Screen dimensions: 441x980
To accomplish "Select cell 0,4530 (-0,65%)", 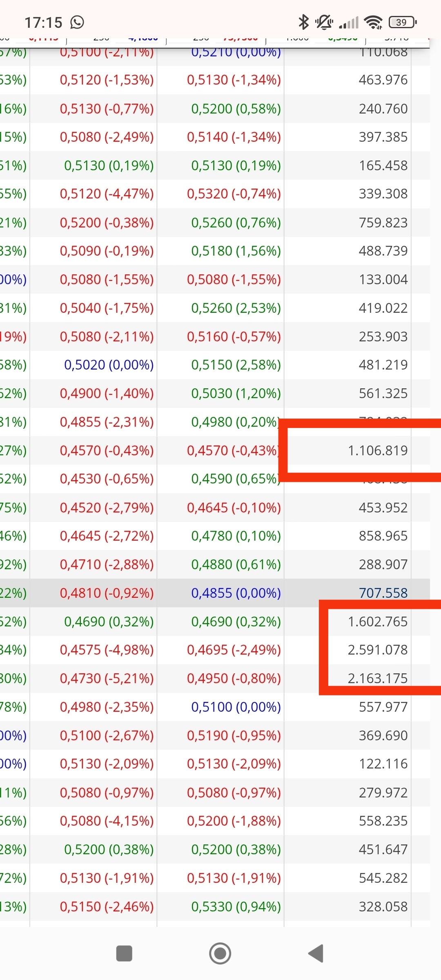I will pyautogui.click(x=107, y=479).
